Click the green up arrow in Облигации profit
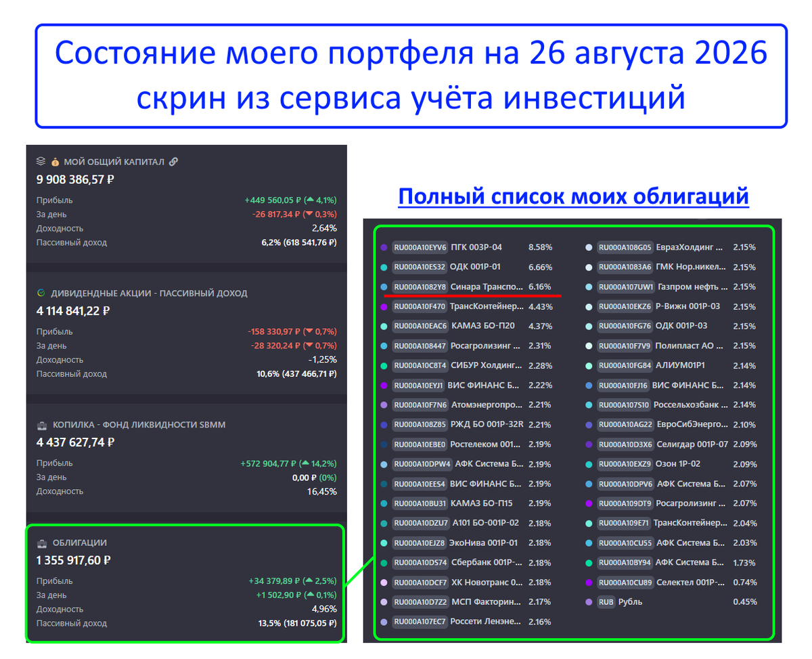The width and height of the screenshot is (812, 659). click(308, 581)
